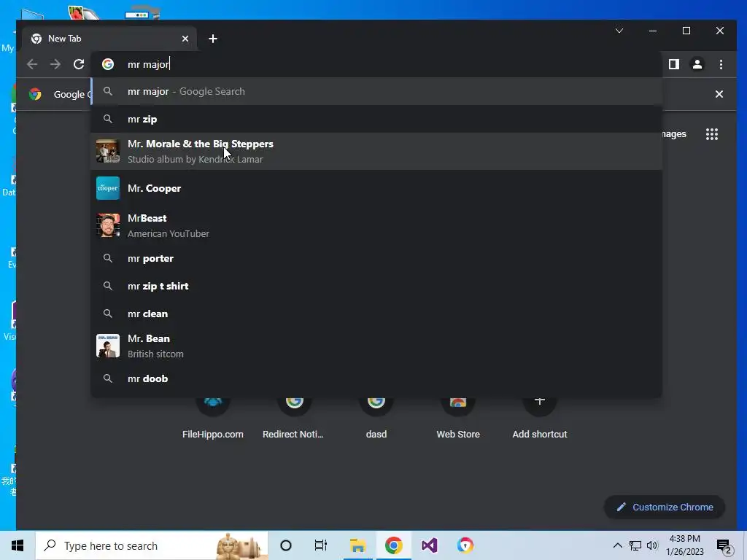Click the MrBeast thumbnail image
The height and width of the screenshot is (560, 747).
tap(108, 225)
